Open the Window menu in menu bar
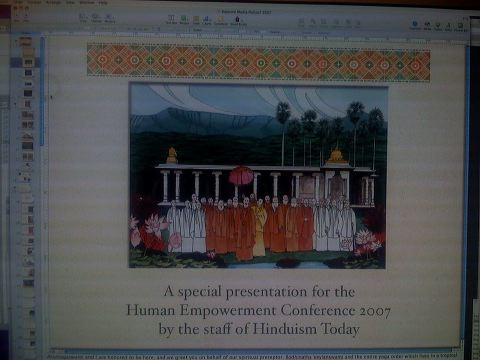Viewport: 480px width, 360px height. tap(87, 2)
